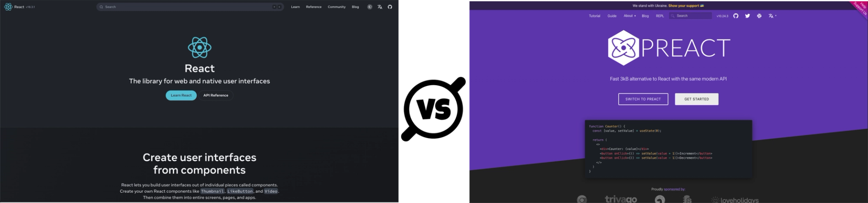Open the GitHub icon on React site

pos(390,7)
